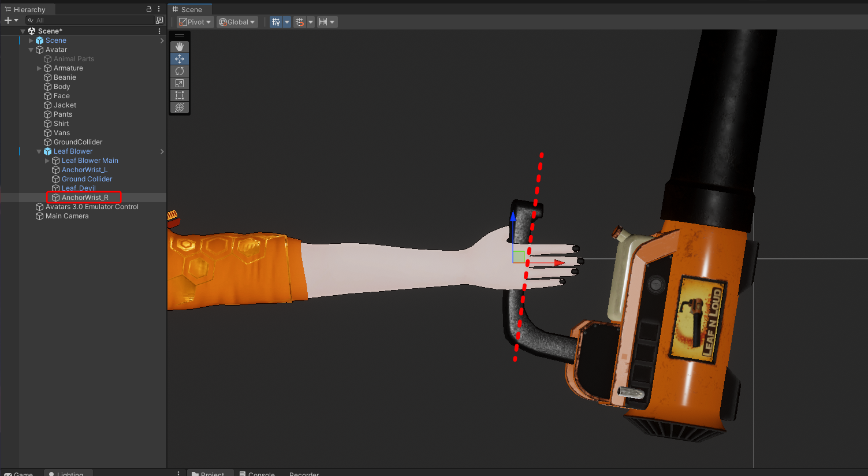Collapse the Leaf Blower prefab children
The image size is (868, 476).
point(39,151)
